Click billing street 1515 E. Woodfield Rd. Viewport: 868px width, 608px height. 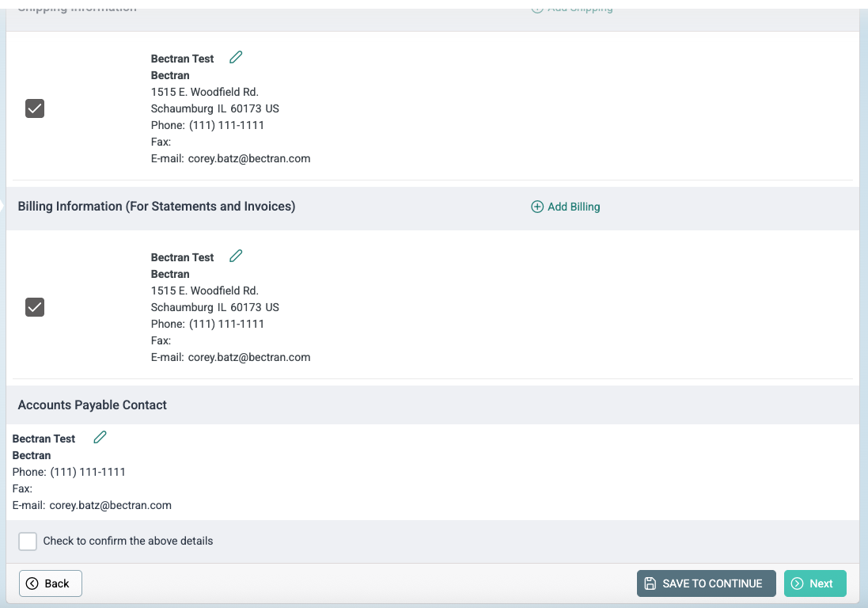(205, 291)
